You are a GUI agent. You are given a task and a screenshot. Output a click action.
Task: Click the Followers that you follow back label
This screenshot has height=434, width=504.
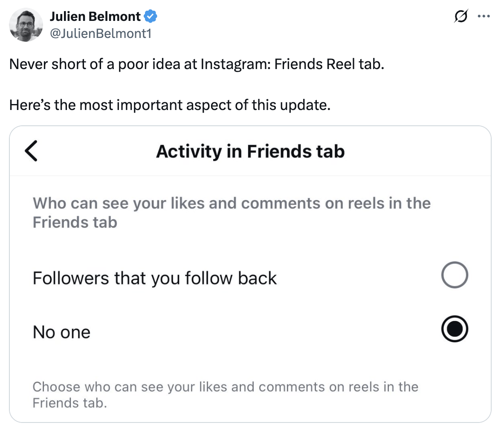(154, 278)
